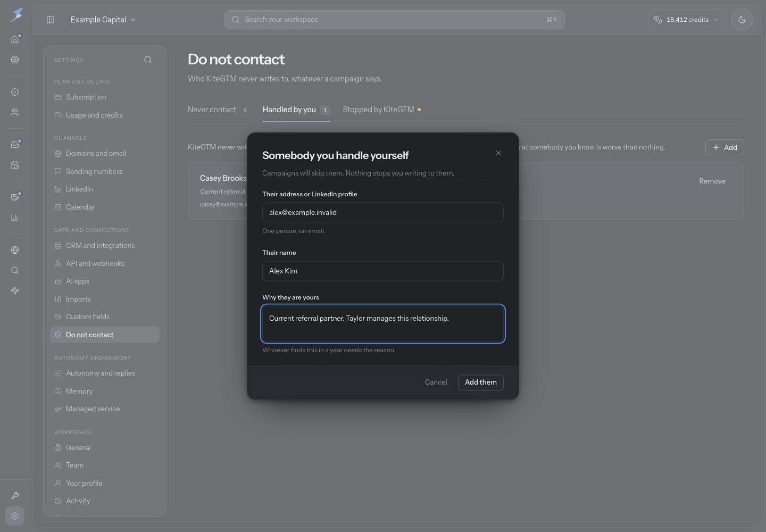Open Custom fields settings

pyautogui.click(x=105, y=317)
